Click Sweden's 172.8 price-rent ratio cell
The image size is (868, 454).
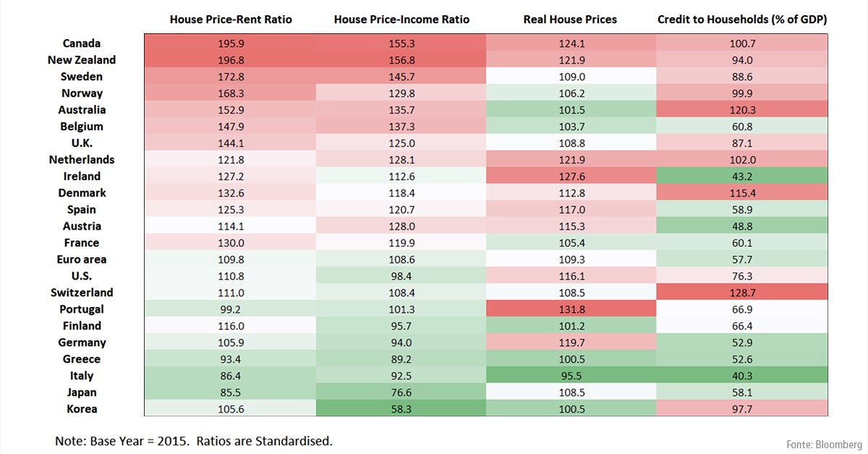point(231,77)
